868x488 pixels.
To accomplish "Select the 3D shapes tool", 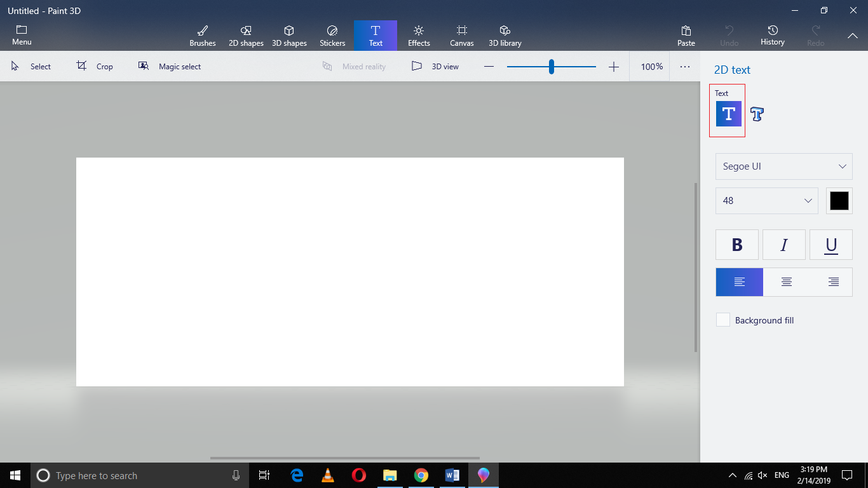I will (289, 35).
